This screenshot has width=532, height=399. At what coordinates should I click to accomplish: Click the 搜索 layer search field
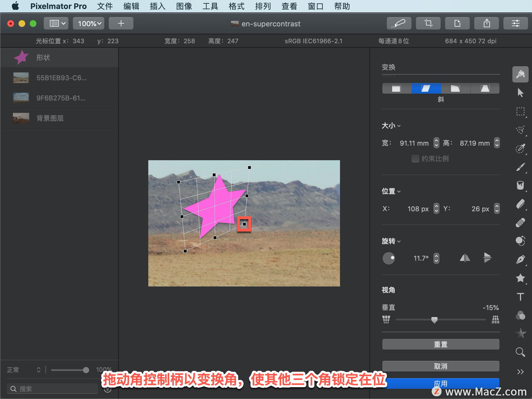click(52, 389)
